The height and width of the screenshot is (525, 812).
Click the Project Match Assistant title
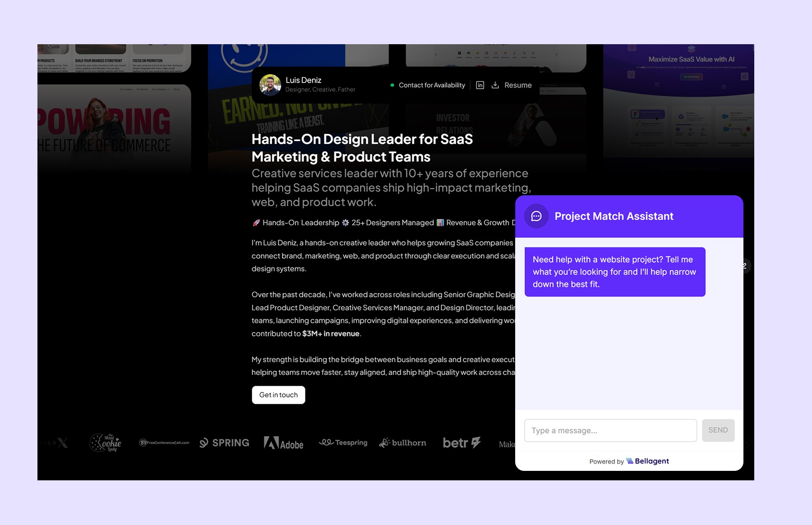[x=614, y=216]
